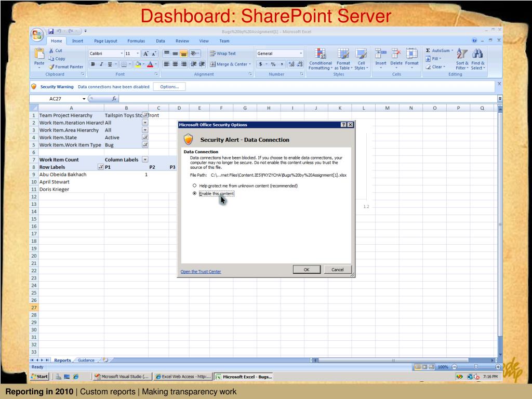532x399 pixels.
Task: Open the fill color picker
Action: click(x=139, y=64)
